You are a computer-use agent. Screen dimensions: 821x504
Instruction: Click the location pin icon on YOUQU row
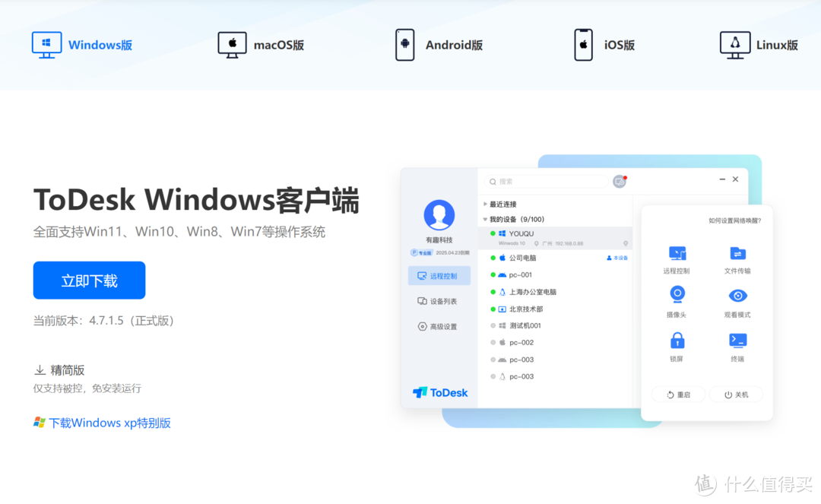point(626,243)
